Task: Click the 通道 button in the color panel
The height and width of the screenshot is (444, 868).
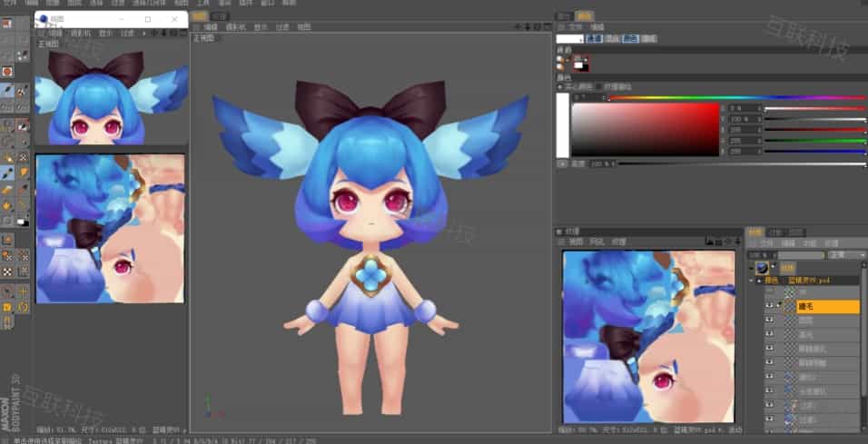Action: (x=594, y=39)
